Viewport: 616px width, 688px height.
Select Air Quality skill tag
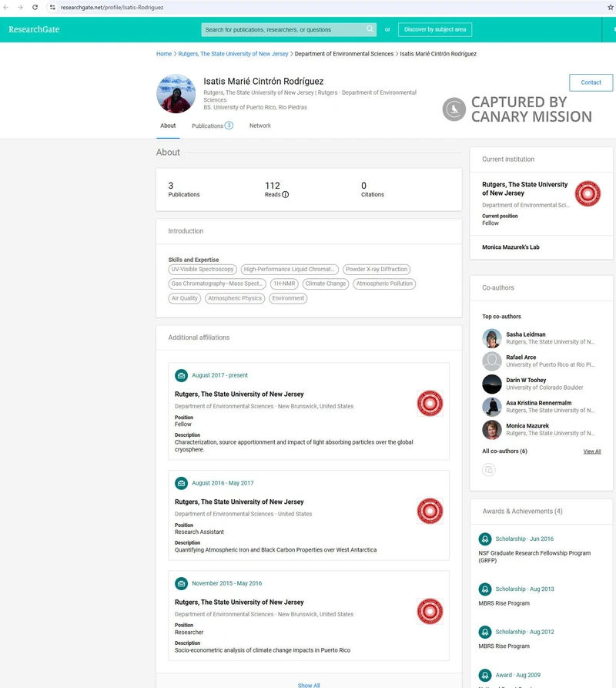[x=185, y=298]
